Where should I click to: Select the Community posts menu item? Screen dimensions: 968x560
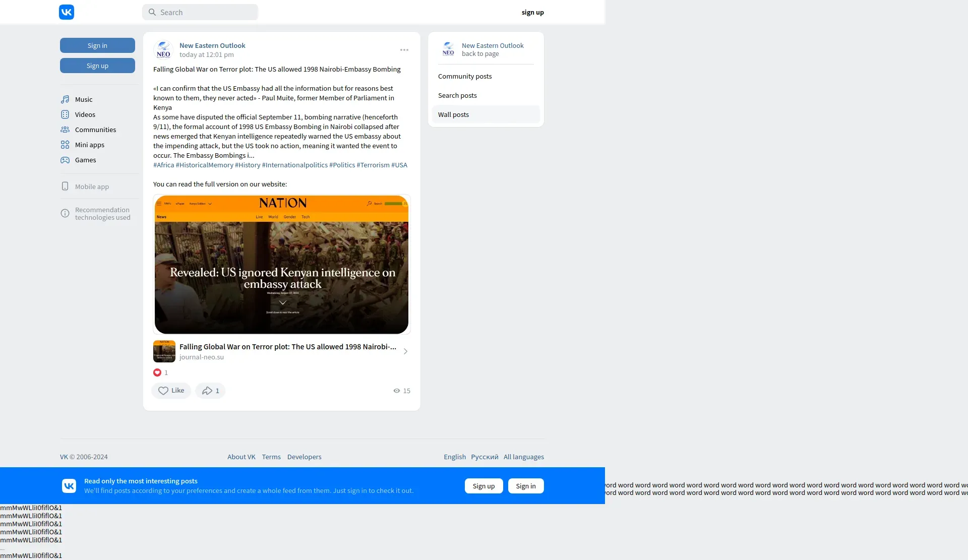coord(465,76)
